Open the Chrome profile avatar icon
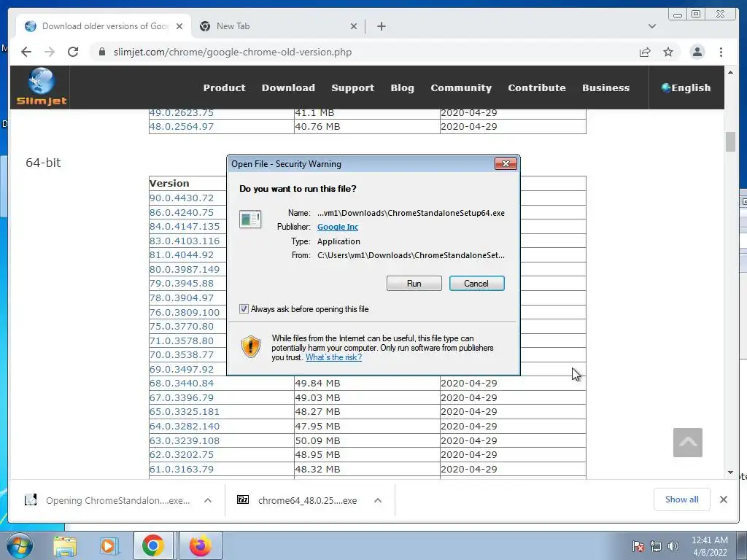 point(697,52)
